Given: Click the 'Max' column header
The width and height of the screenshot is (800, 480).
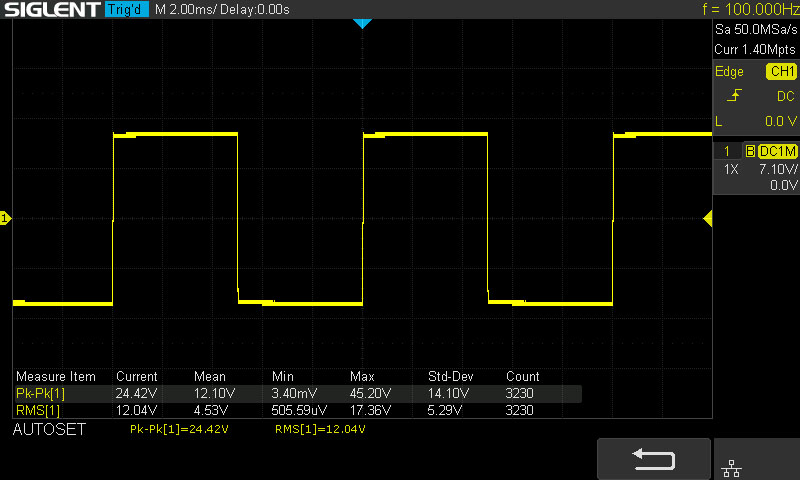Looking at the screenshot, I should click(362, 376).
